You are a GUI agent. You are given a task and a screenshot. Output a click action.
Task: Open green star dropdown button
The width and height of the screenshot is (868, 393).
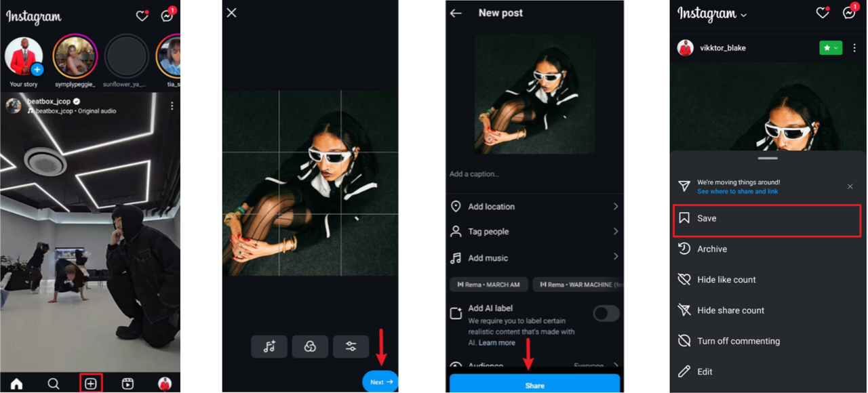[831, 48]
